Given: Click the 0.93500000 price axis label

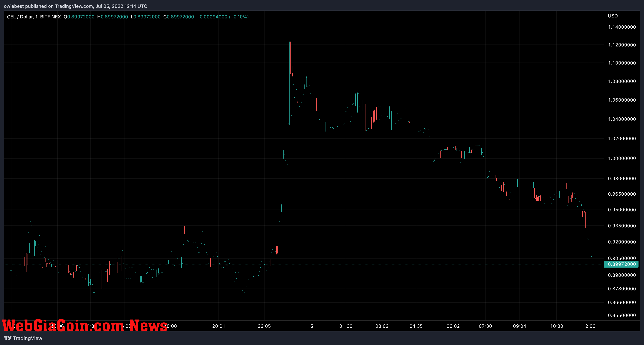Looking at the screenshot, I should [622, 226].
